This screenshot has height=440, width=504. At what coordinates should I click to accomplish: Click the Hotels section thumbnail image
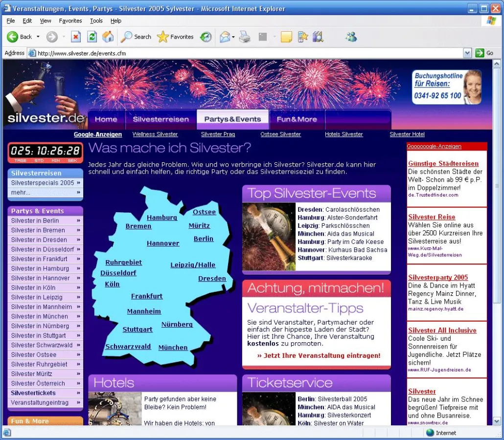(x=115, y=409)
